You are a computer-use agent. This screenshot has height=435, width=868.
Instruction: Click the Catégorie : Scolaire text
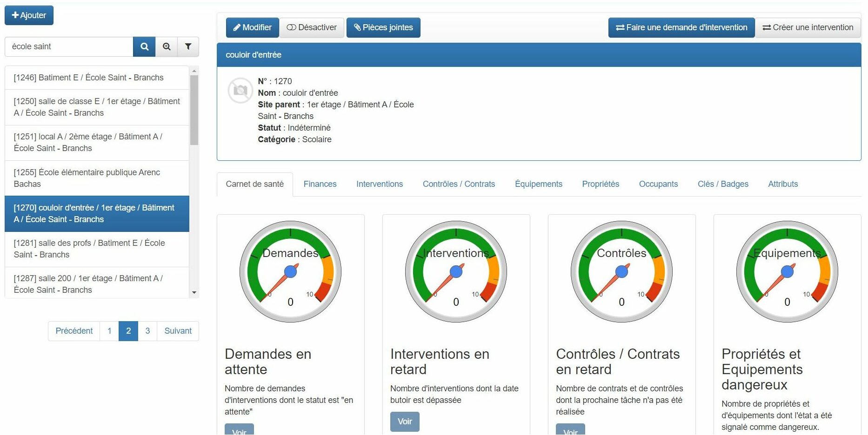(x=294, y=139)
